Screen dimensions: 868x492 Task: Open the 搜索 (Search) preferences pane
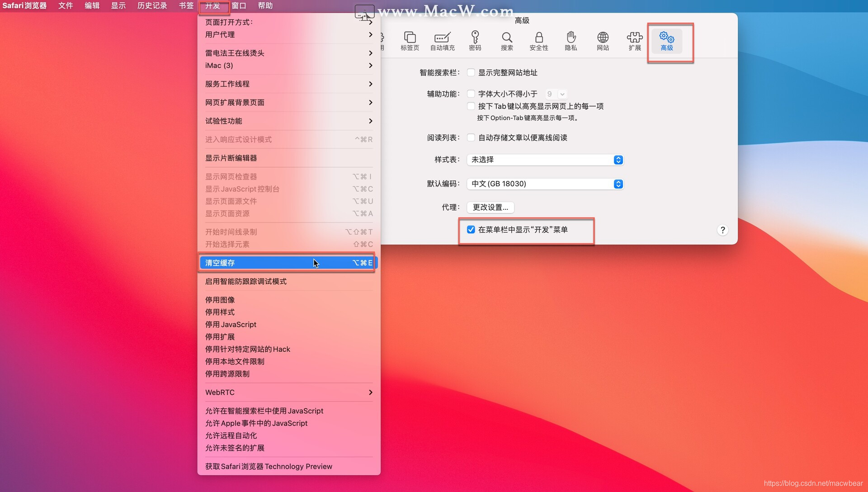coord(507,41)
